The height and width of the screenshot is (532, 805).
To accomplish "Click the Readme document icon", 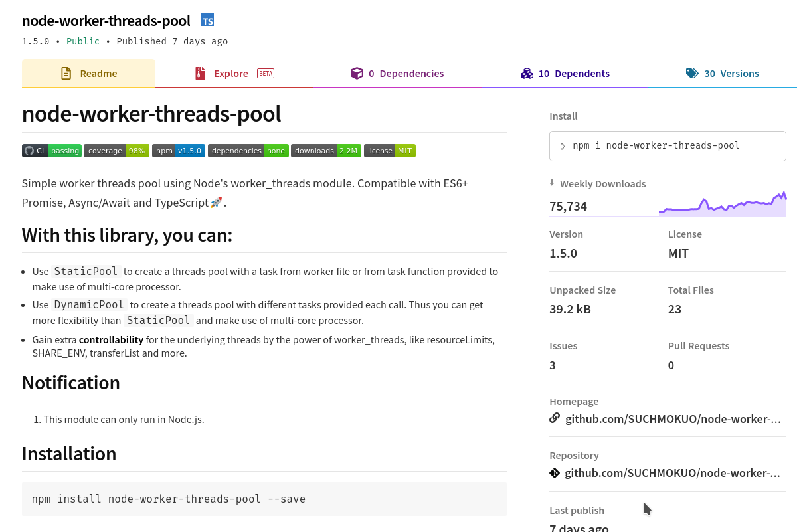I will pos(66,74).
